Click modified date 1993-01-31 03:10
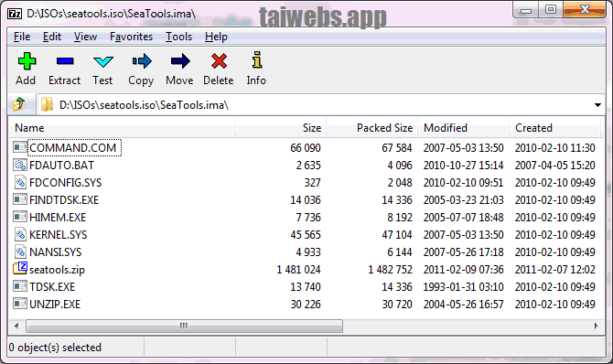The width and height of the screenshot is (613, 364). 463,287
